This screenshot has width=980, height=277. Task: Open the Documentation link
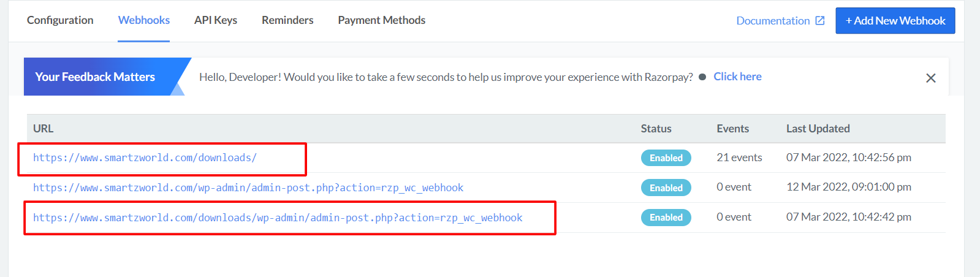pos(773,21)
